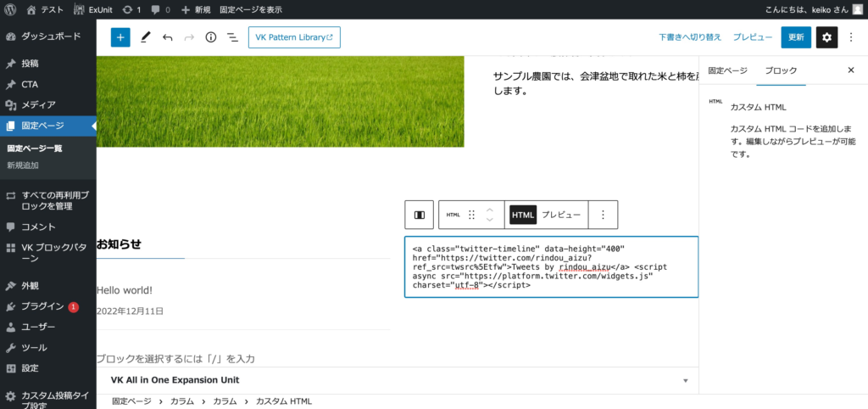Open CTA in the admin menu
The image size is (868, 409).
pyautogui.click(x=48, y=84)
